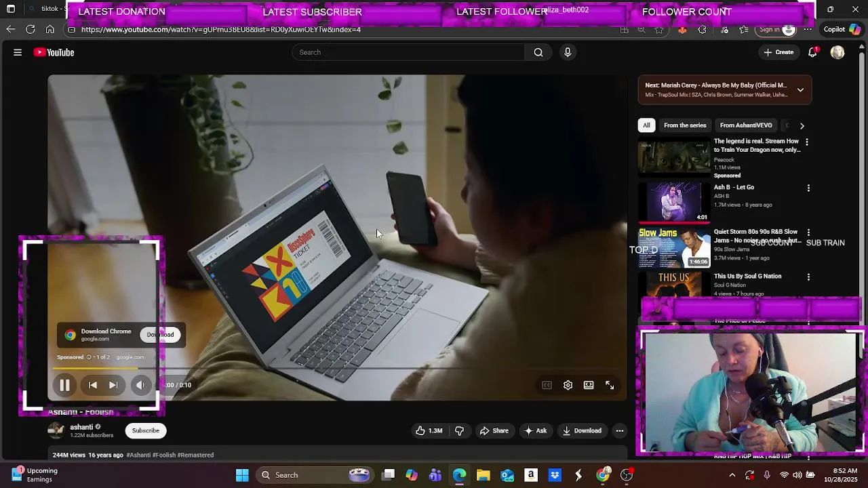This screenshot has width=868, height=488.
Task: Open the browser Extensions puzzle icon
Action: pyautogui.click(x=702, y=30)
